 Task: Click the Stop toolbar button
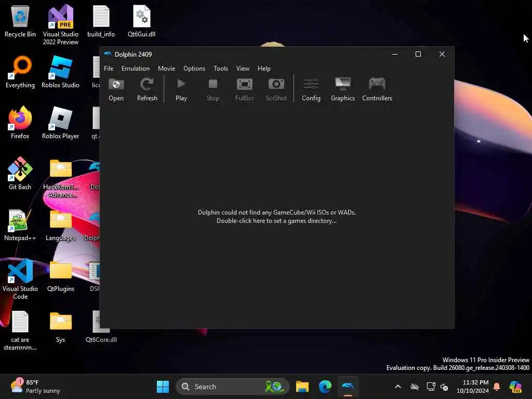pyautogui.click(x=212, y=89)
